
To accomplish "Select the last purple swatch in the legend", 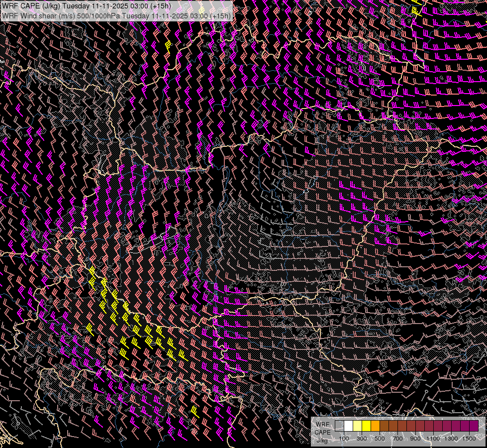I will pyautogui.click(x=474, y=426).
